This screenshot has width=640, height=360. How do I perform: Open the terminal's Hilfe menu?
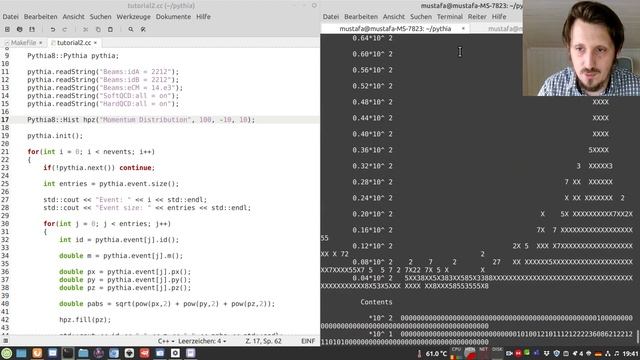pyautogui.click(x=499, y=17)
